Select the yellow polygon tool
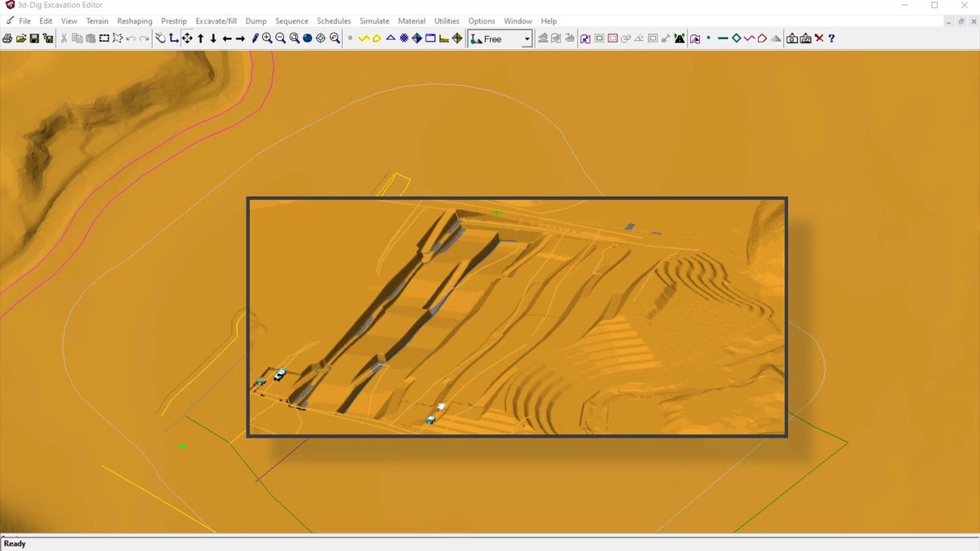This screenshot has width=980, height=551. point(376,38)
